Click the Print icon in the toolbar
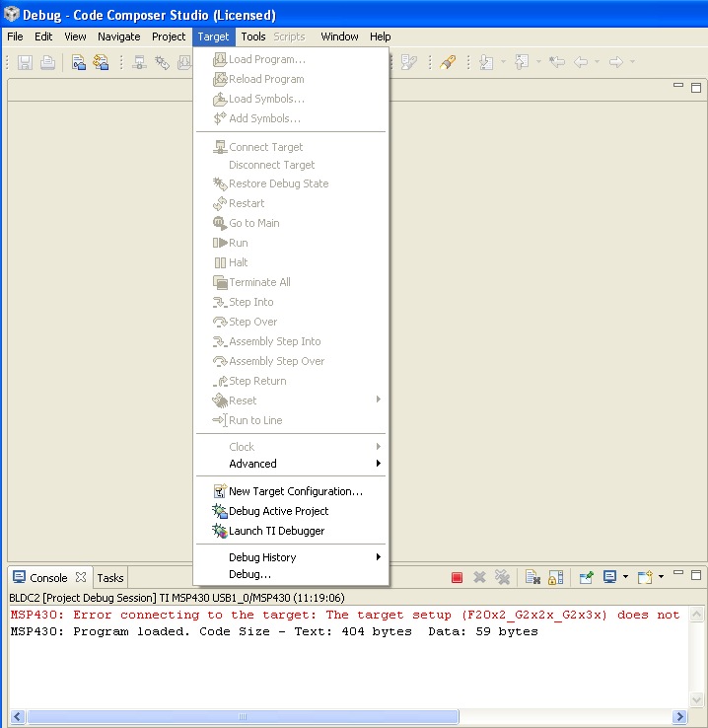708x728 pixels. tap(47, 62)
